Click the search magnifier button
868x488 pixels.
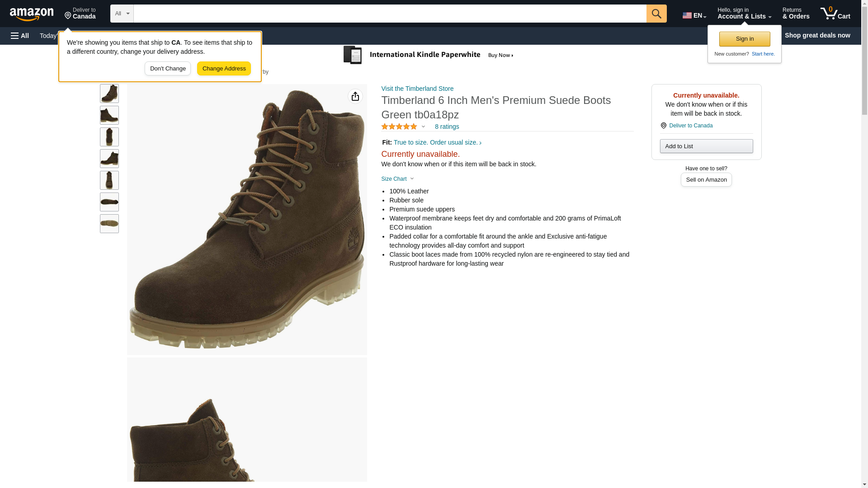pos(656,14)
